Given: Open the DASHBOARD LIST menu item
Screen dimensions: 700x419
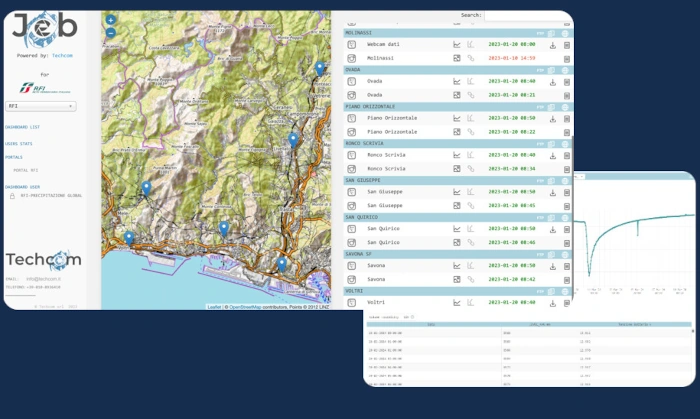Looking at the screenshot, I should point(22,127).
